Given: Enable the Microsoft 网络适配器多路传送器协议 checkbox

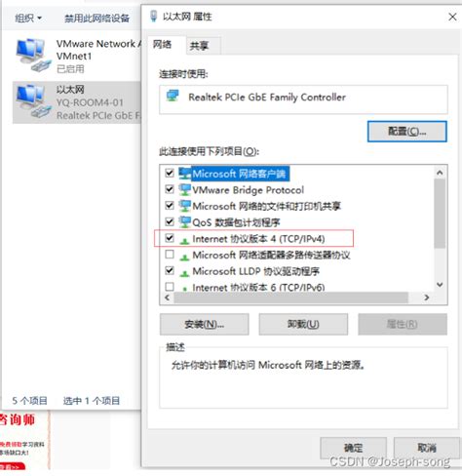Looking at the screenshot, I should point(170,254).
